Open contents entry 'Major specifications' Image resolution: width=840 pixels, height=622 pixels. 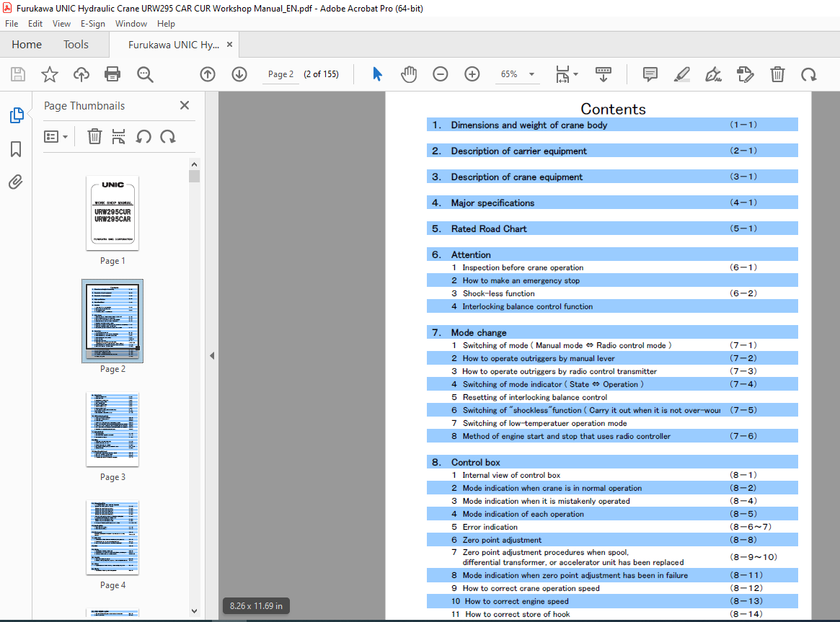612,203
